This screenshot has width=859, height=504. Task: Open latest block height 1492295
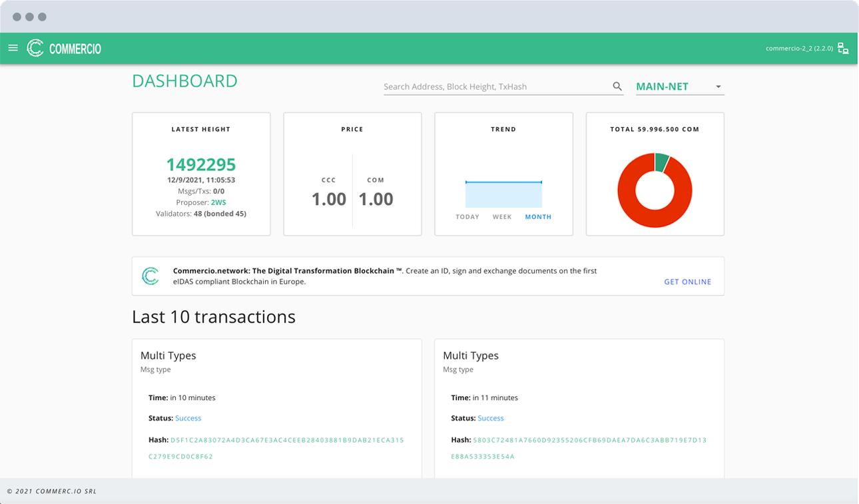[201, 164]
